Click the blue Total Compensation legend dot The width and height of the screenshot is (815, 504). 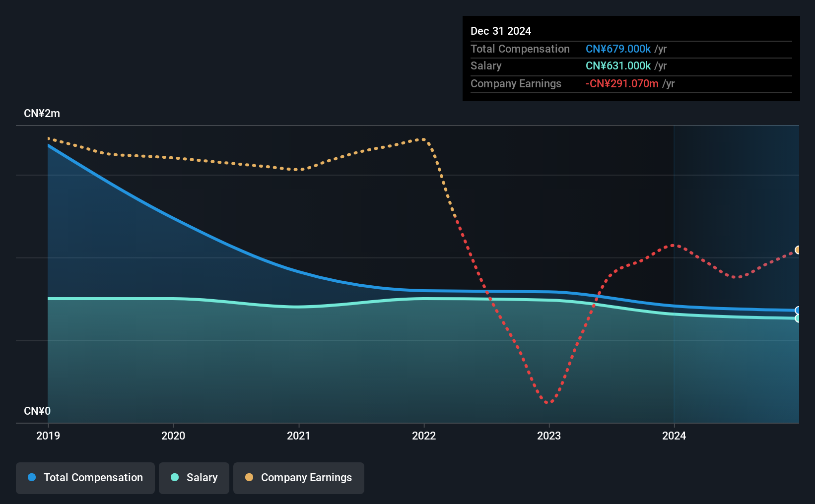tap(32, 477)
